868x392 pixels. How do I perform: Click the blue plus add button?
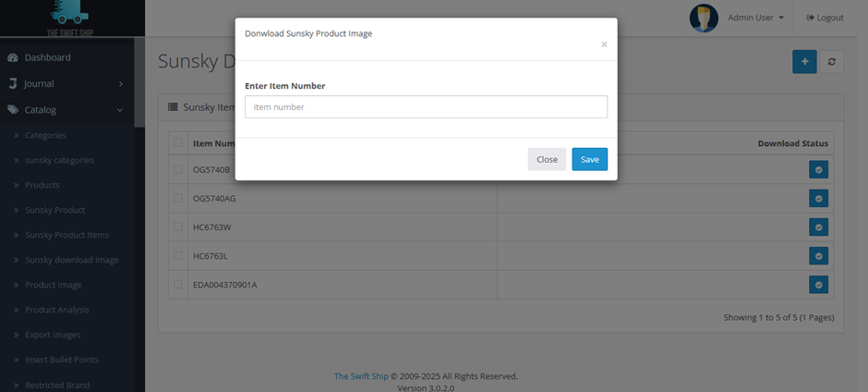tap(804, 62)
